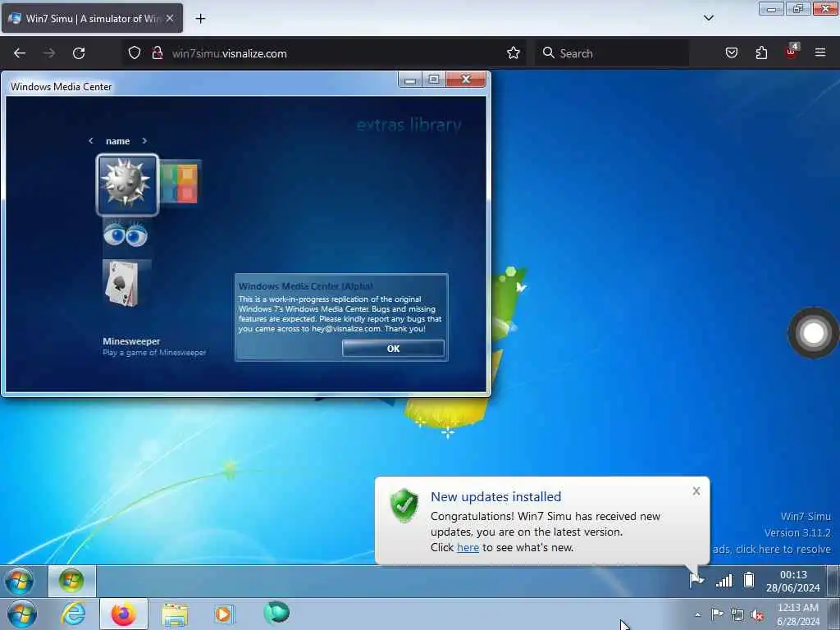
Task: Click the show desktop strip in simulator taskbar
Action: (x=833, y=581)
